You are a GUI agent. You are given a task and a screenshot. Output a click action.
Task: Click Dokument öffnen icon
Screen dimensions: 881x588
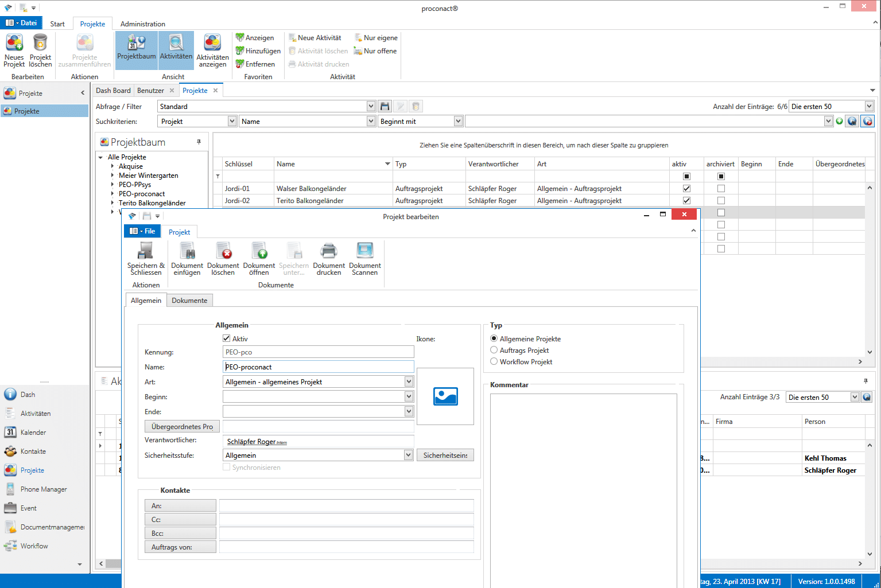(259, 259)
